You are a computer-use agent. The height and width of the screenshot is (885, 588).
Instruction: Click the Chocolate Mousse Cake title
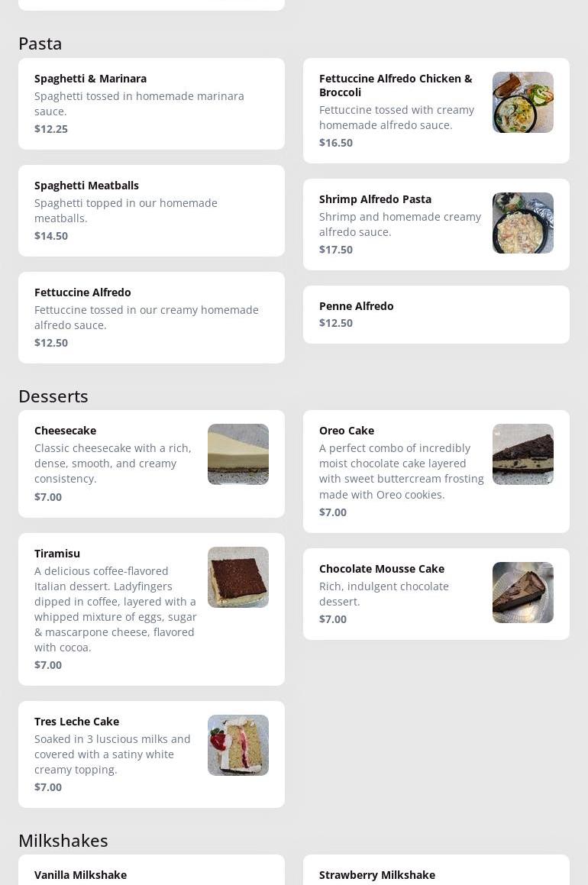coord(382,569)
